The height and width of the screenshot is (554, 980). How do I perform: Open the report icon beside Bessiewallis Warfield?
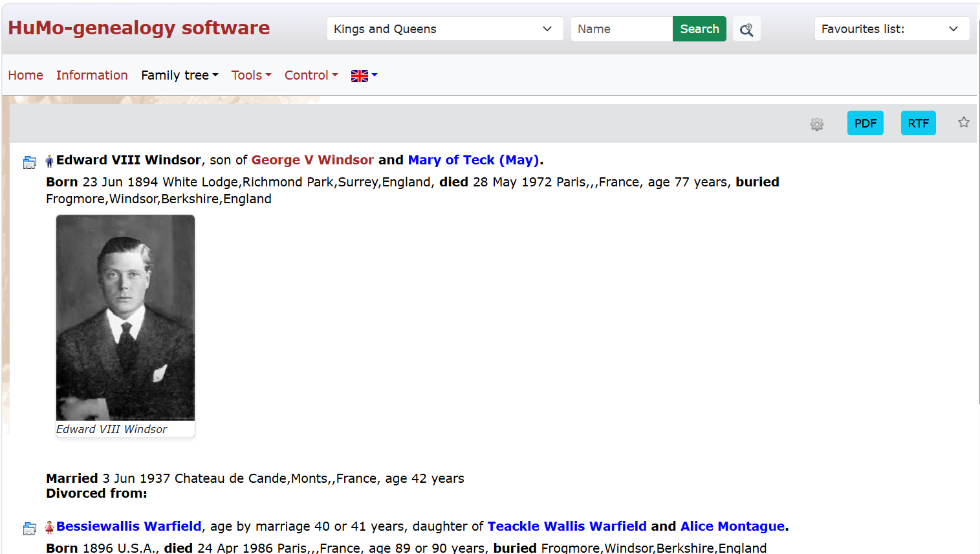[x=30, y=528]
